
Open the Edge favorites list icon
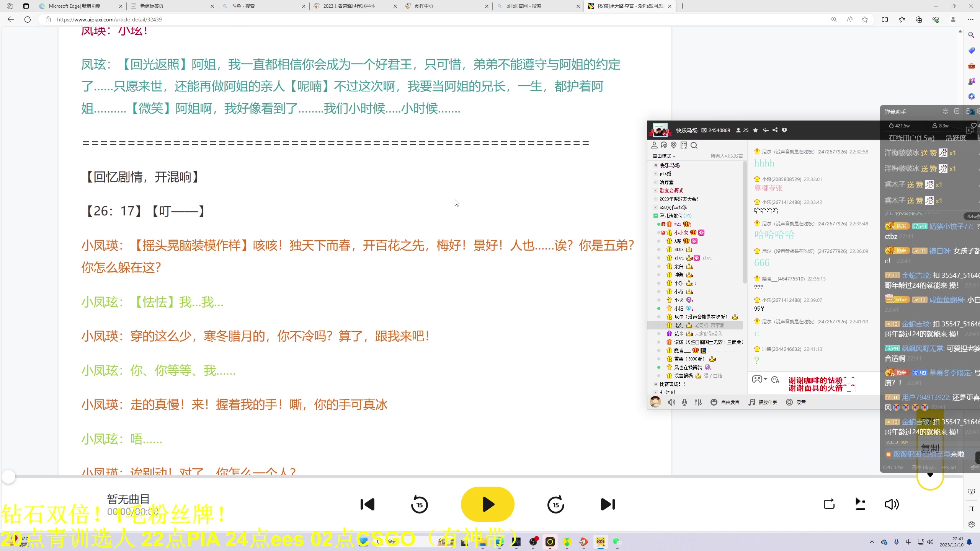pos(902,20)
